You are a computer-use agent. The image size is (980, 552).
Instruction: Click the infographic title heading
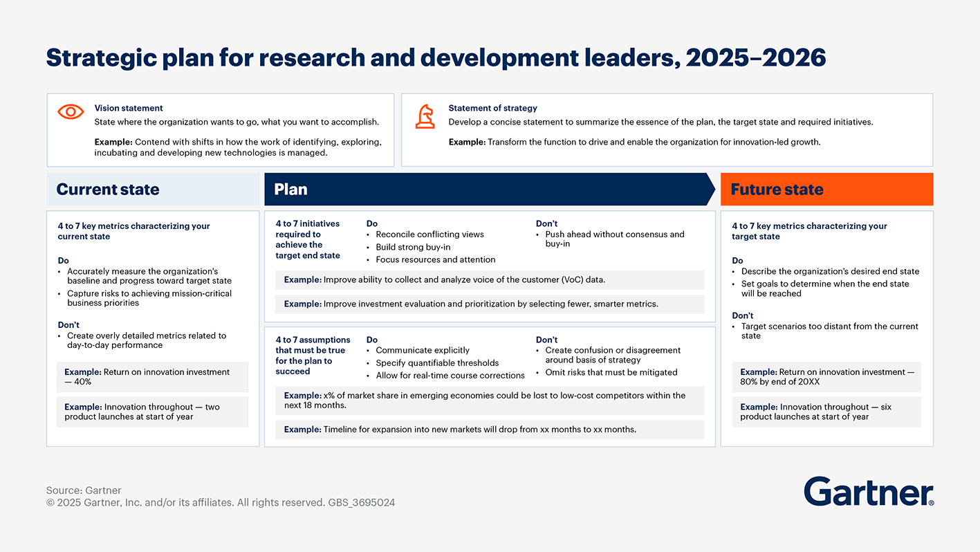pyautogui.click(x=436, y=57)
